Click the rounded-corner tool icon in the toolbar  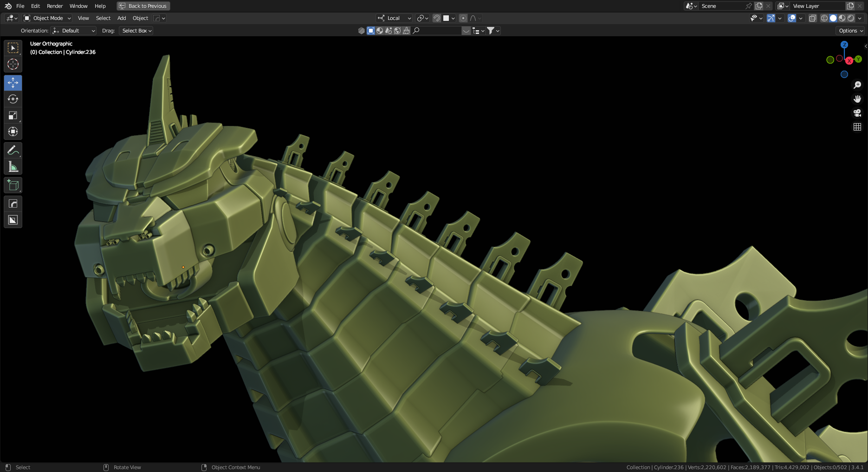(13, 203)
